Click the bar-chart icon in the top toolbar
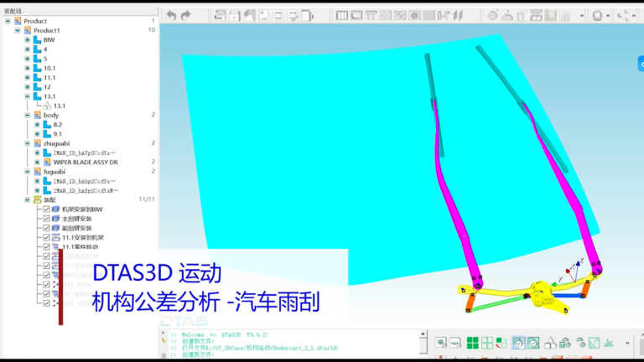Viewport: 644px width, 362px height. [565, 16]
